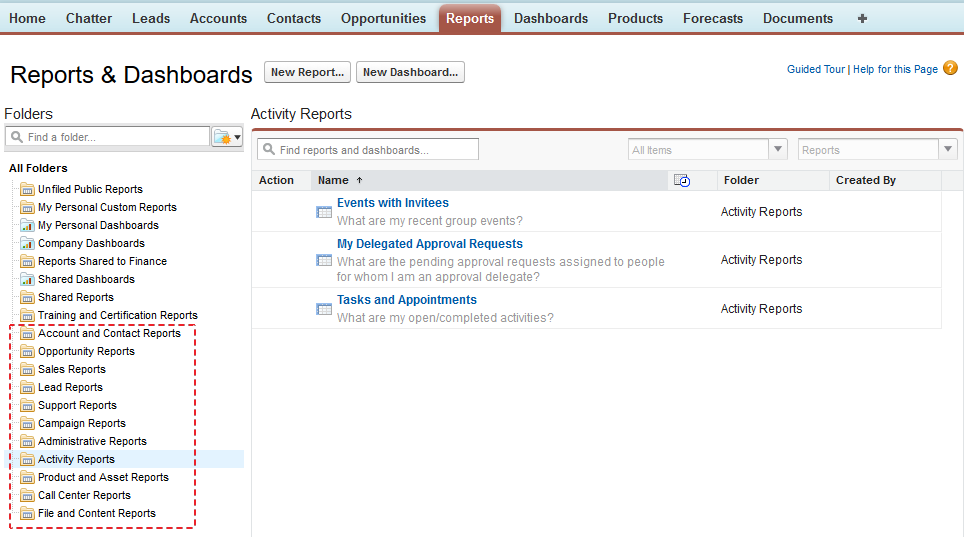Select the Opportunity Reports folder label
This screenshot has height=537, width=964.
pyautogui.click(x=86, y=351)
